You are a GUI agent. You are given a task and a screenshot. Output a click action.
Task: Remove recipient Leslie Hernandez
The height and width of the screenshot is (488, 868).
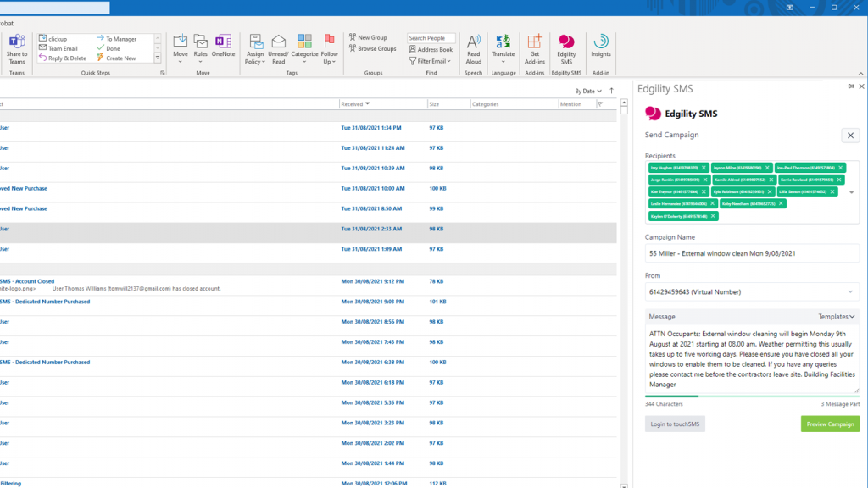712,203
